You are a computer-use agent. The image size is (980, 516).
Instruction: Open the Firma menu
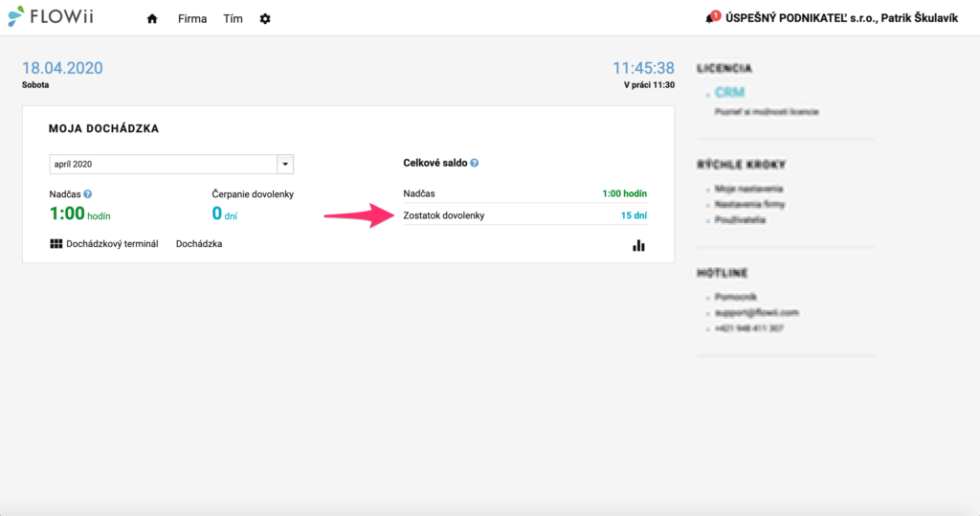point(191,19)
